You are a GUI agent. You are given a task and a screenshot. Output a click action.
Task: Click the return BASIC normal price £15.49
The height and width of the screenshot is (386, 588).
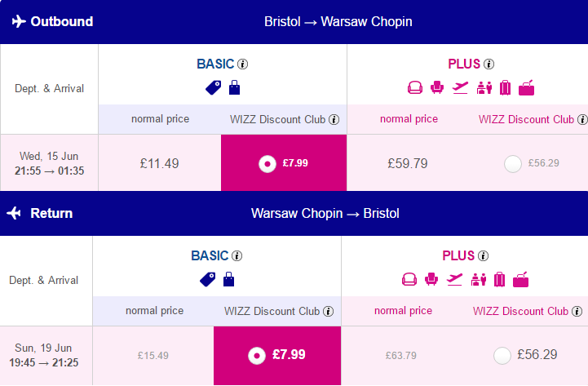point(153,356)
